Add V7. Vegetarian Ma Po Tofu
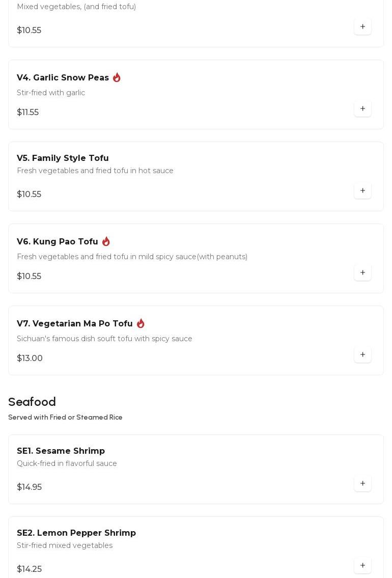Screen dimensions: 392x578 click(362, 354)
